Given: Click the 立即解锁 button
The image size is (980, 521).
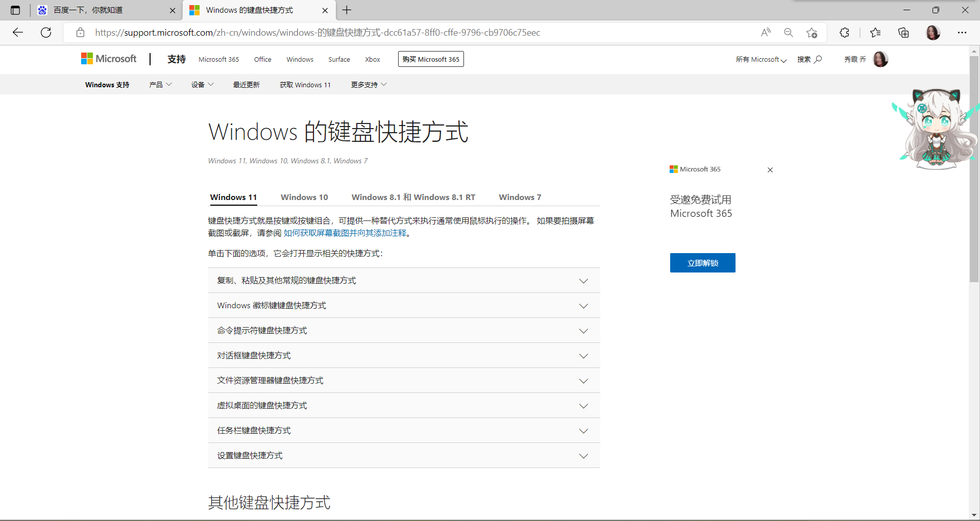Looking at the screenshot, I should [x=702, y=263].
